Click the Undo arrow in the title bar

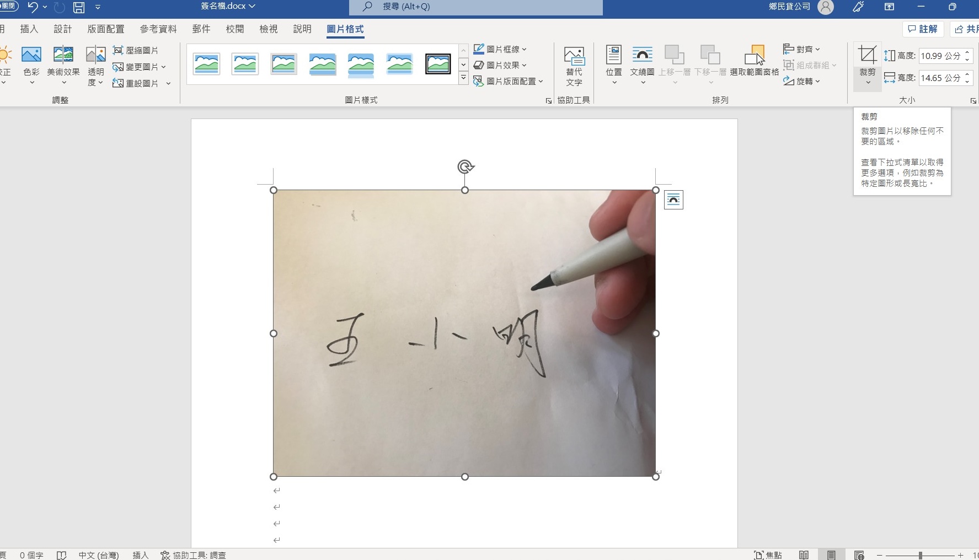[33, 7]
